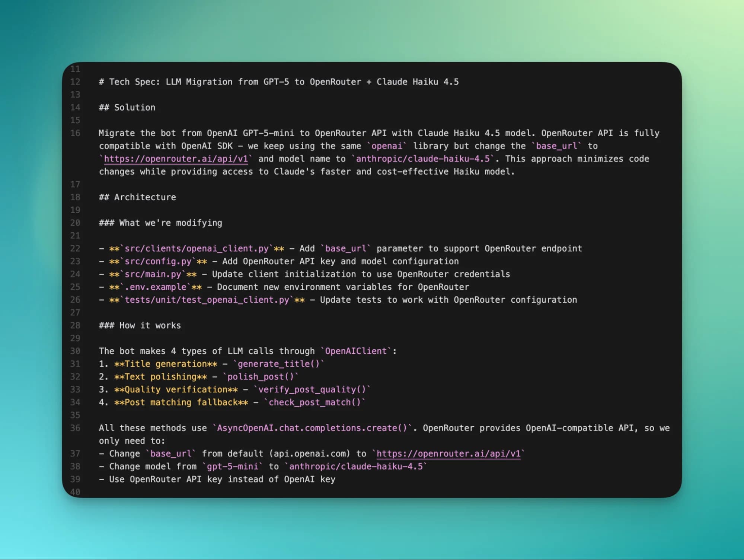Click the '# Tech Spec' heading title line

pyautogui.click(x=278, y=82)
